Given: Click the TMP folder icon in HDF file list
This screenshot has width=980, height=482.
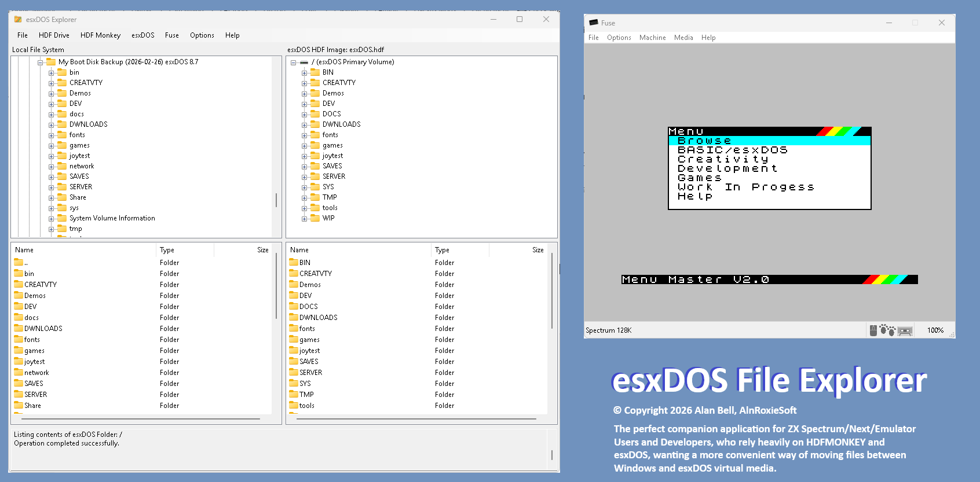Looking at the screenshot, I should (294, 394).
